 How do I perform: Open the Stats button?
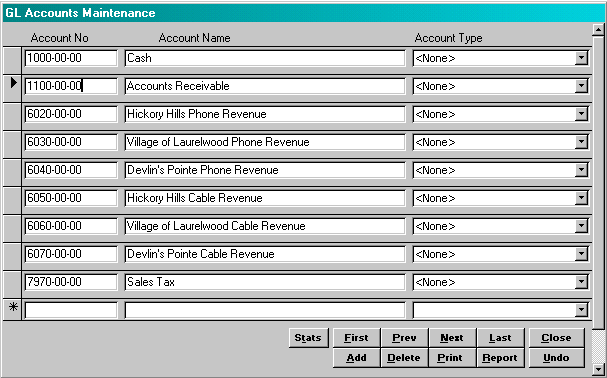coord(309,338)
